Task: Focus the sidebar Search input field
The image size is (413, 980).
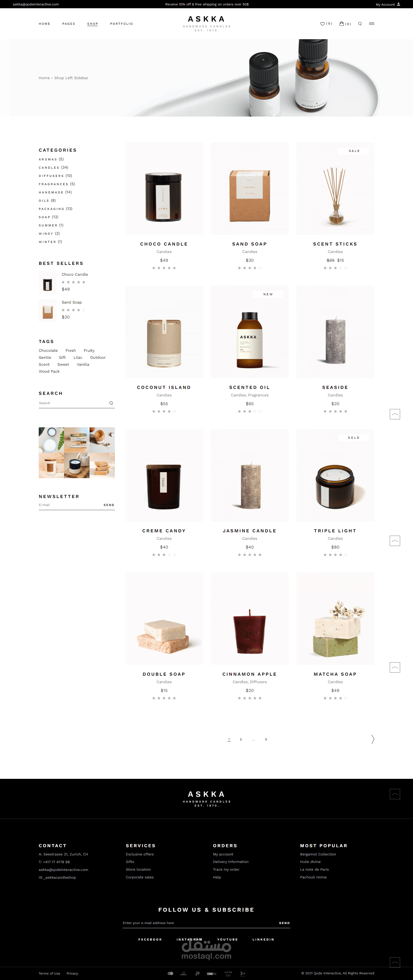Action: point(72,403)
